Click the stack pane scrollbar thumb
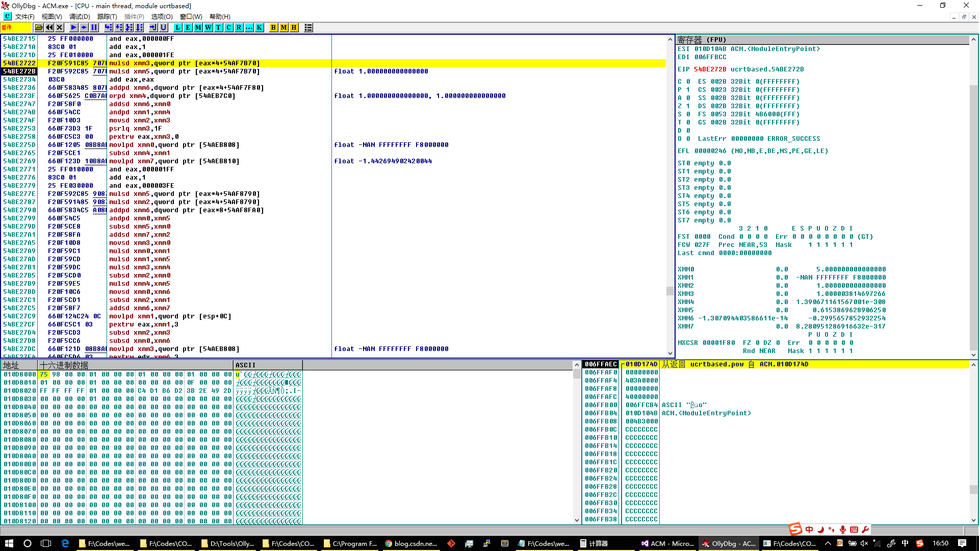Viewport: 980px width, 551px height. (973, 489)
